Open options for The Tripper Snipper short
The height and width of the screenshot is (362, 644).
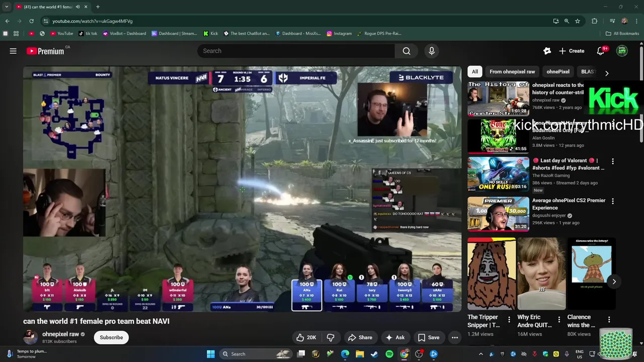click(509, 320)
